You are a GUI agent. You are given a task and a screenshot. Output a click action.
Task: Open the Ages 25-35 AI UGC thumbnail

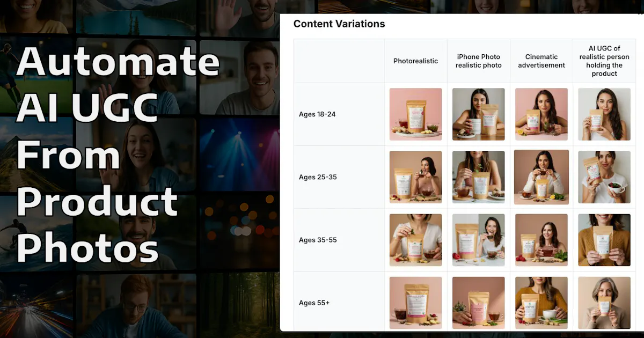[x=604, y=177]
